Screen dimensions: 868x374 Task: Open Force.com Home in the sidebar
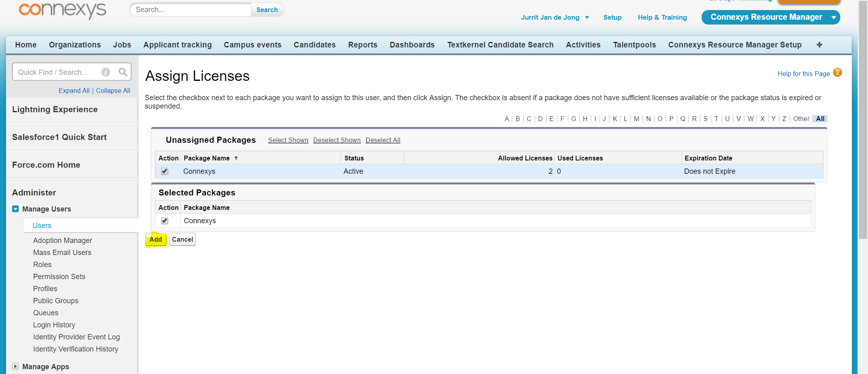coord(46,165)
